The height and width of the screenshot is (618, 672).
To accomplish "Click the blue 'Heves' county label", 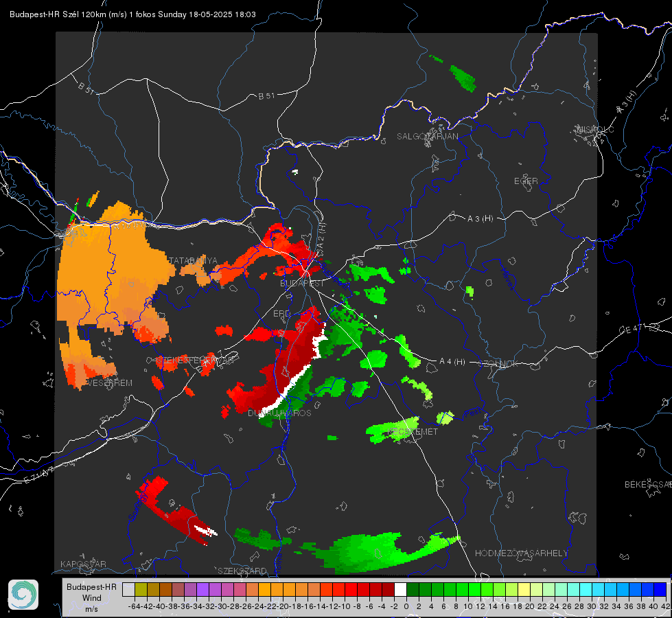I will tap(507, 278).
